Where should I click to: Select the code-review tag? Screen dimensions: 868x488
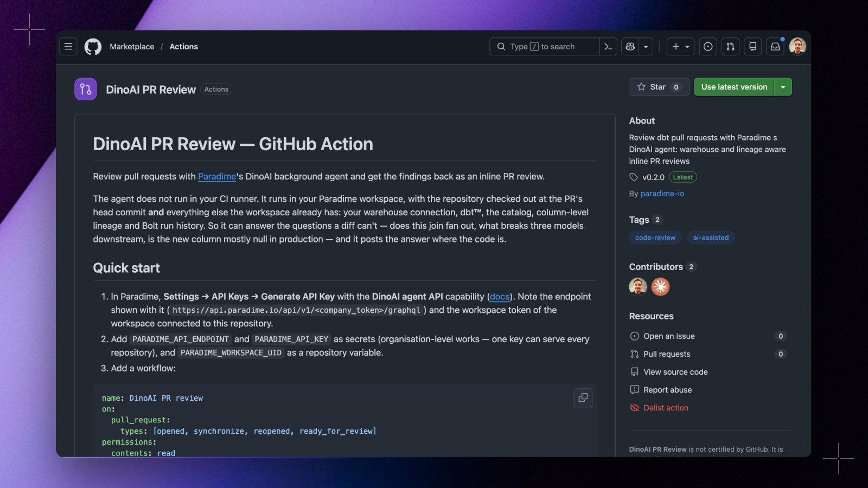(655, 237)
